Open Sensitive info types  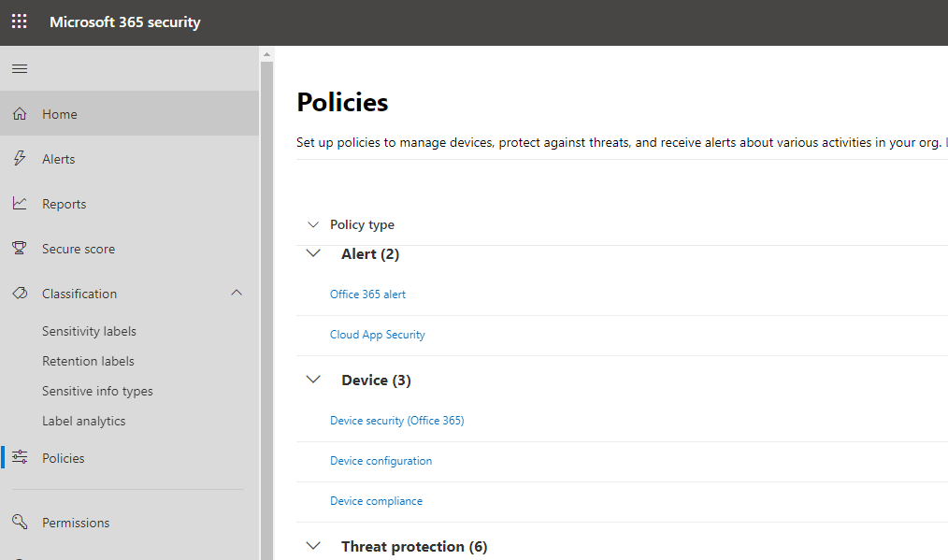coord(97,392)
